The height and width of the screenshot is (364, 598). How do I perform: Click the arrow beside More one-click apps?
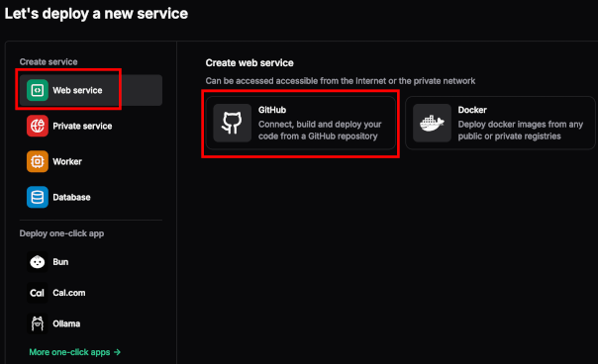pos(117,352)
